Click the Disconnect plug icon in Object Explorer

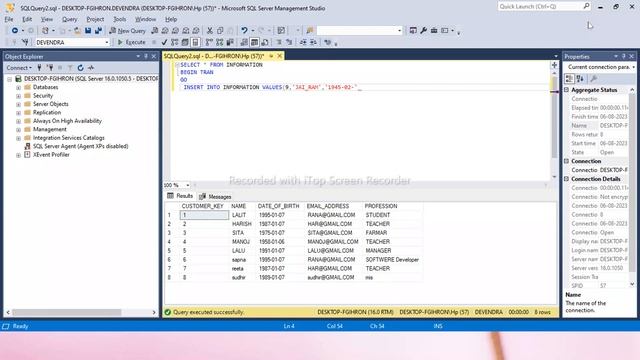click(x=50, y=68)
